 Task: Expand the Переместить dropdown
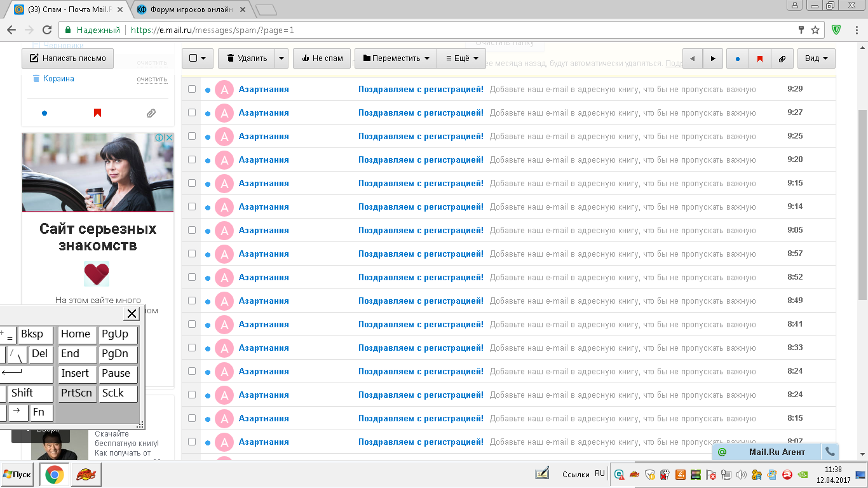[x=395, y=58]
